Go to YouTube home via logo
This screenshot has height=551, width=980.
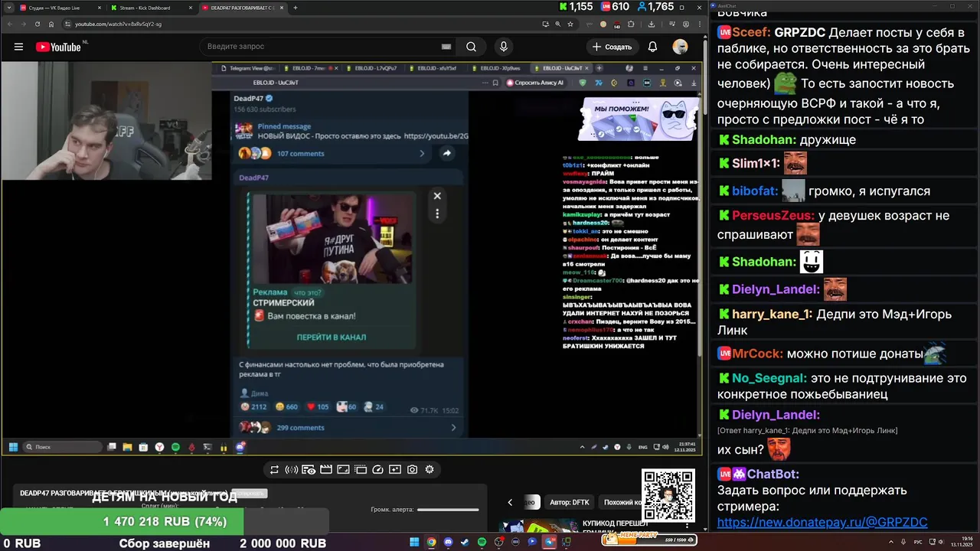click(58, 47)
